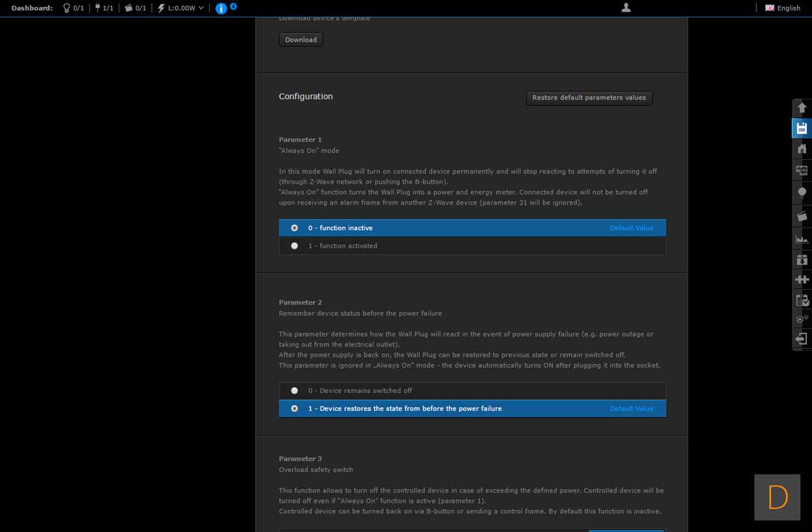
Task: Select '1 - function activated' radio option
Action: [x=294, y=246]
